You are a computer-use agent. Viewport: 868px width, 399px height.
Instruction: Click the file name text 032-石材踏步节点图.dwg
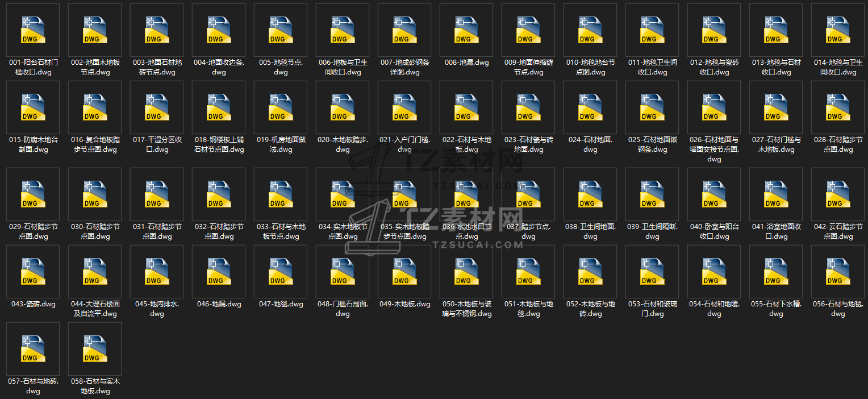coord(219,231)
